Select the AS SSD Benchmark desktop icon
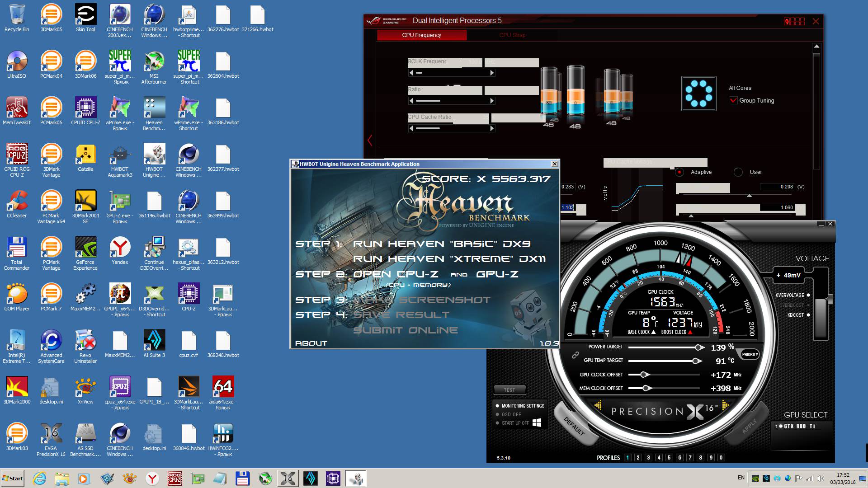The height and width of the screenshot is (488, 868). pos(85,440)
